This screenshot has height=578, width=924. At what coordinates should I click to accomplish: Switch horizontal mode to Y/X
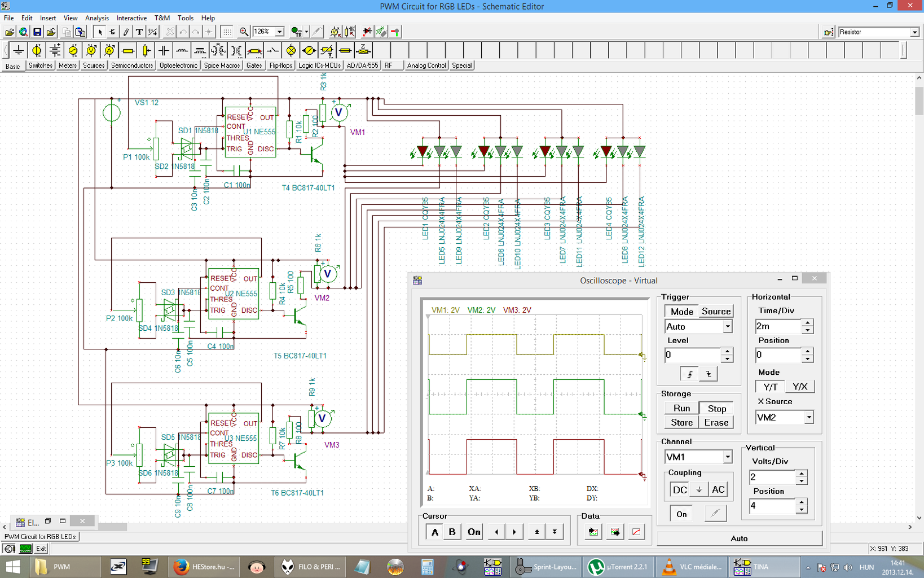[800, 387]
